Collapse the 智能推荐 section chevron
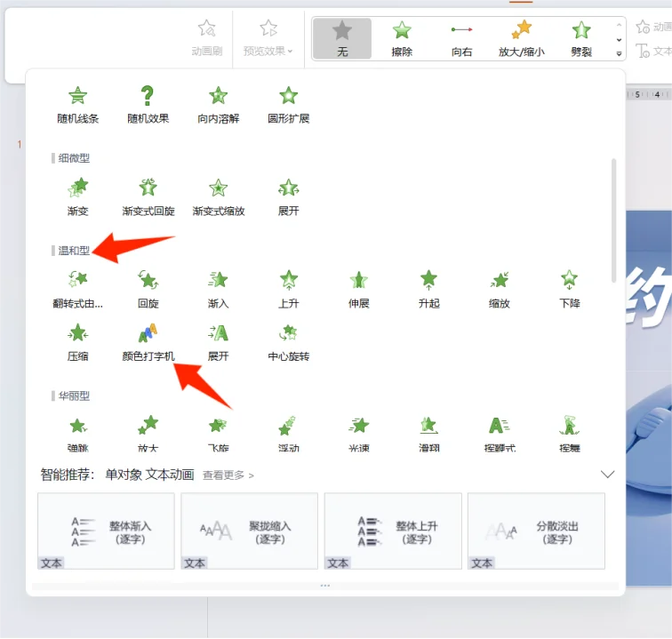Screen dimensions: 672x639 (x=608, y=475)
